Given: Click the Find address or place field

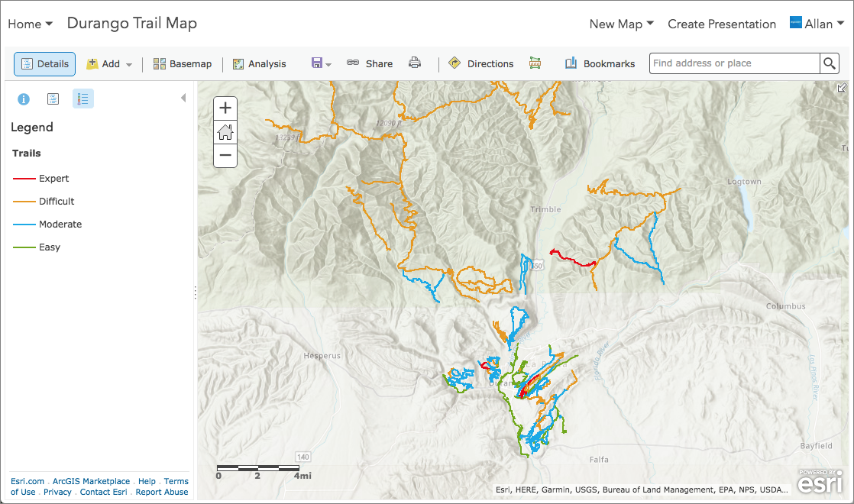Looking at the screenshot, I should (734, 63).
